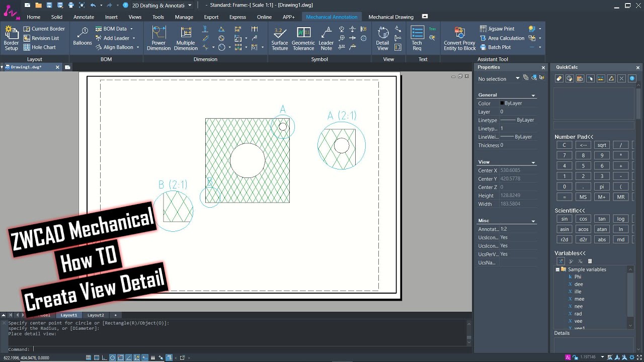Open the Border Setup tool
This screenshot has height=362, width=644.
(11, 38)
